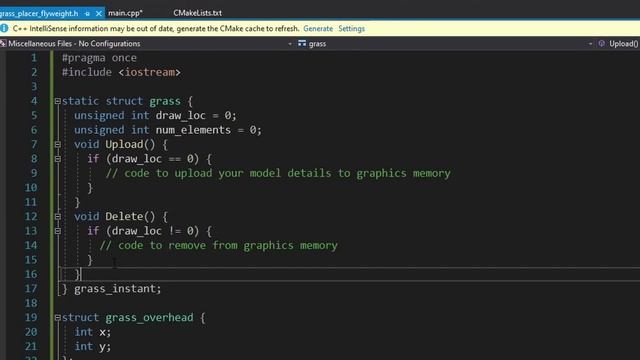The width and height of the screenshot is (640, 360).
Task: Collapse the if (draw_loc == 0) block
Action: (x=58, y=159)
